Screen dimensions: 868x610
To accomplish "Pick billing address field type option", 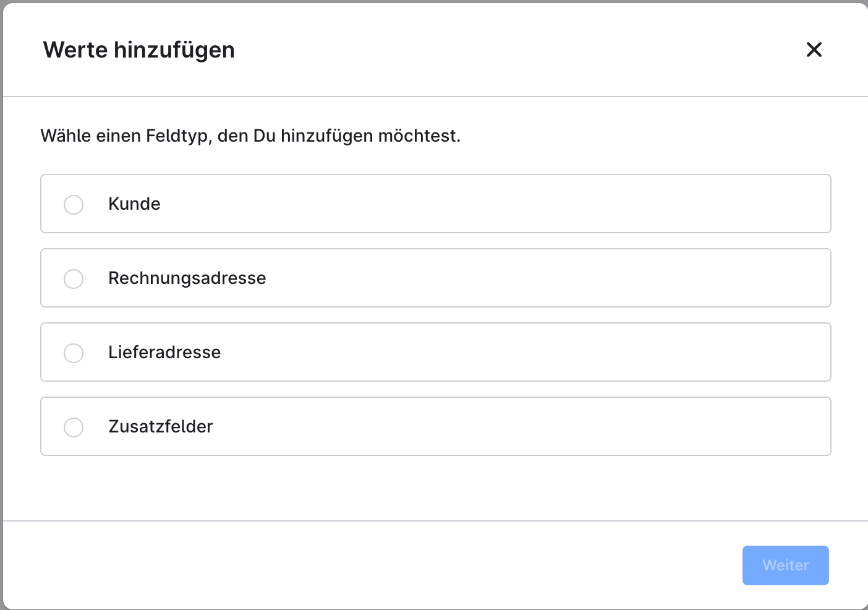I will pyautogui.click(x=435, y=278).
